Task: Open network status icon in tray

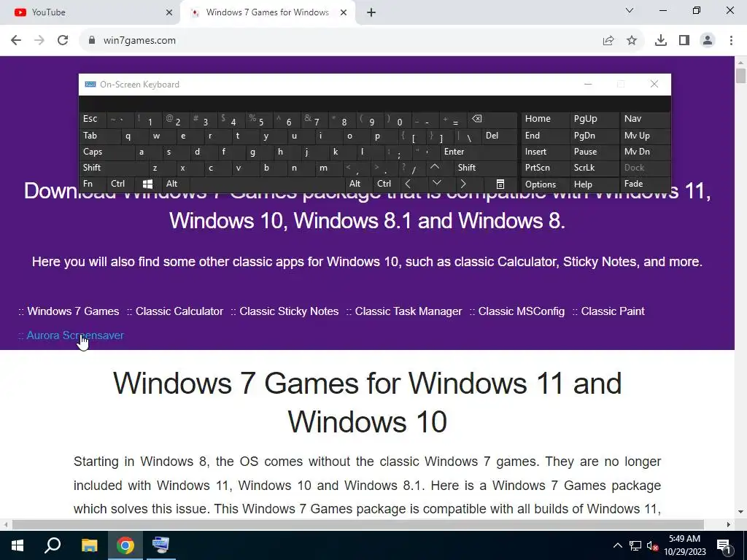Action: [635, 545]
